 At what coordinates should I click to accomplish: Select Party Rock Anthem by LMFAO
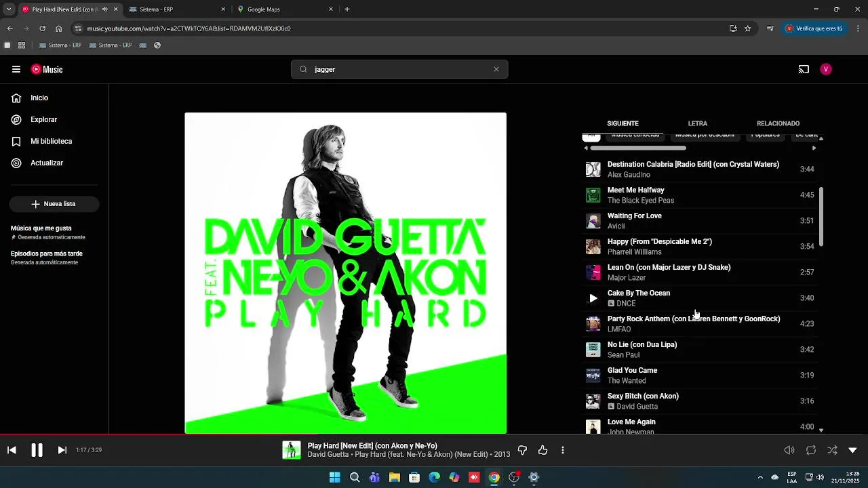pyautogui.click(x=700, y=324)
